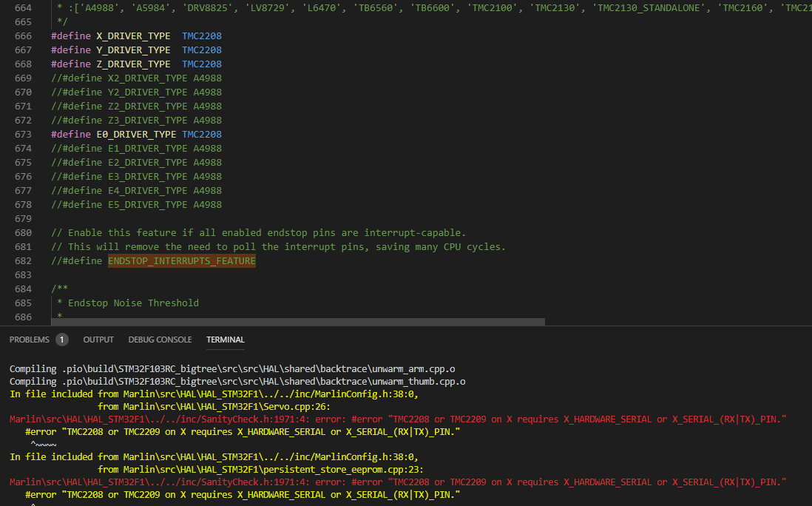Click highlighted ENDSTOP_INTERRUPTS_FEATURE text

point(182,260)
